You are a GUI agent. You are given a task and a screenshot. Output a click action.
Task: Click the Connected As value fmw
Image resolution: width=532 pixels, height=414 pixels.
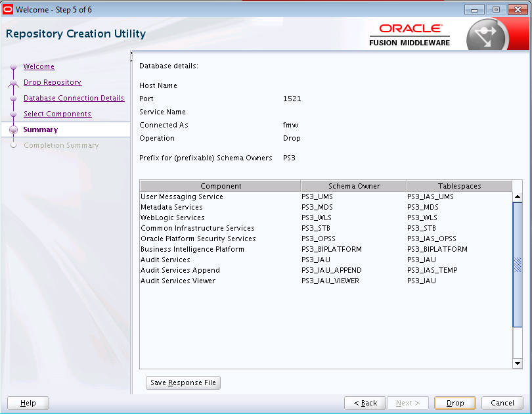pyautogui.click(x=290, y=126)
